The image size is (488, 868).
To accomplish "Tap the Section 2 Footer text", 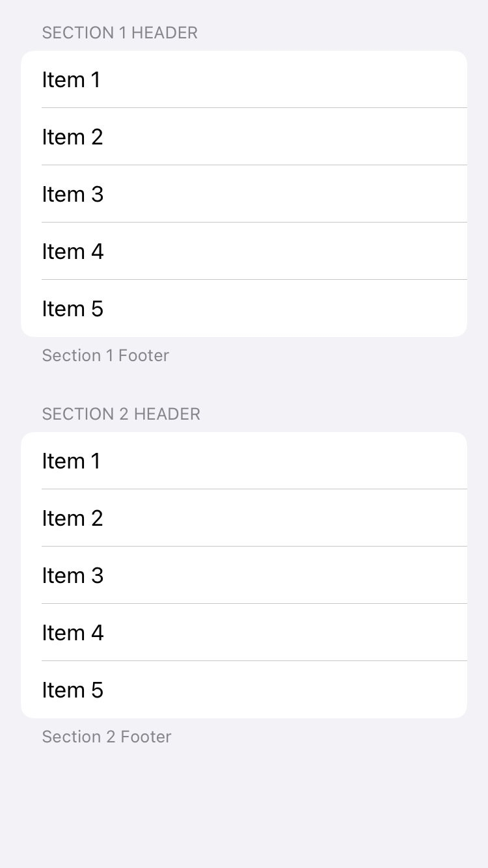I will click(x=107, y=737).
